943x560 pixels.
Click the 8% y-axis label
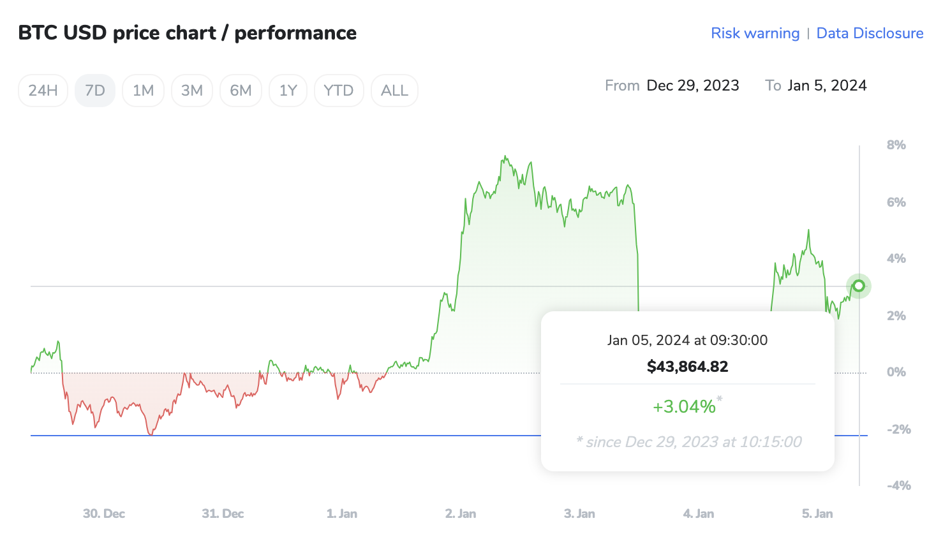click(896, 145)
